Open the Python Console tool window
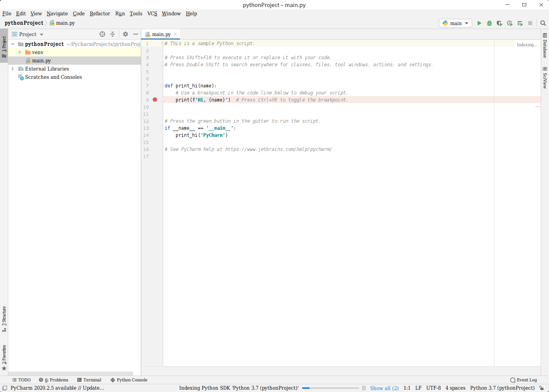Image resolution: width=549 pixels, height=392 pixels. [129, 380]
